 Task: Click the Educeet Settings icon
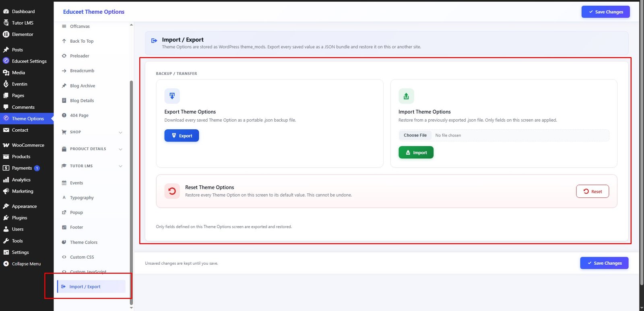coord(6,61)
